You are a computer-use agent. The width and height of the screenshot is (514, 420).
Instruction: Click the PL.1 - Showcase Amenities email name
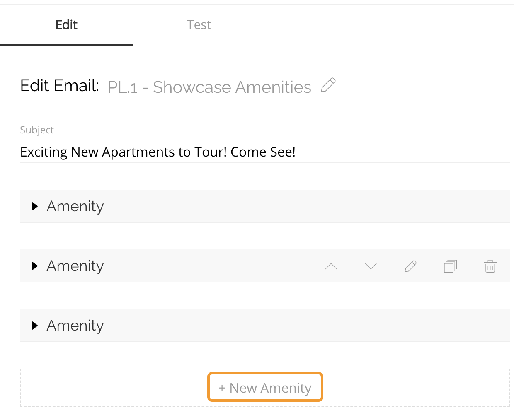pos(209,87)
